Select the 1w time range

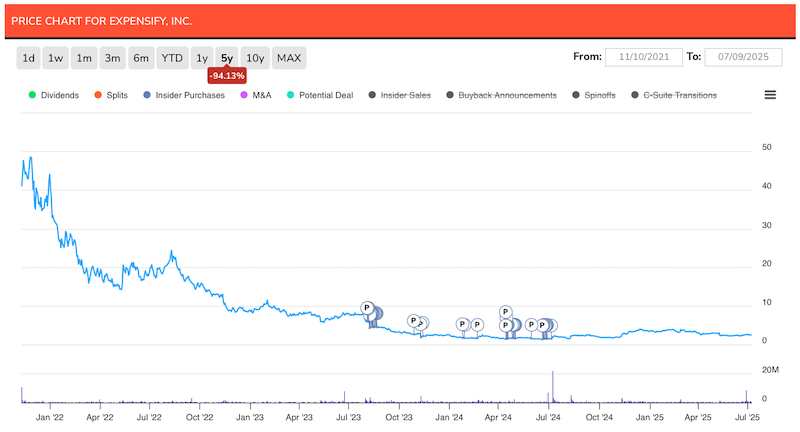coord(55,58)
